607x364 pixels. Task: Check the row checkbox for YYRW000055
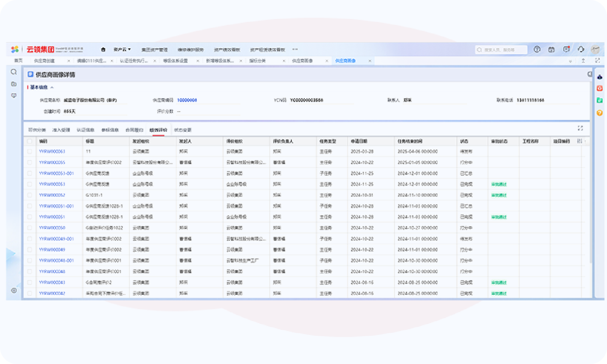click(x=30, y=163)
